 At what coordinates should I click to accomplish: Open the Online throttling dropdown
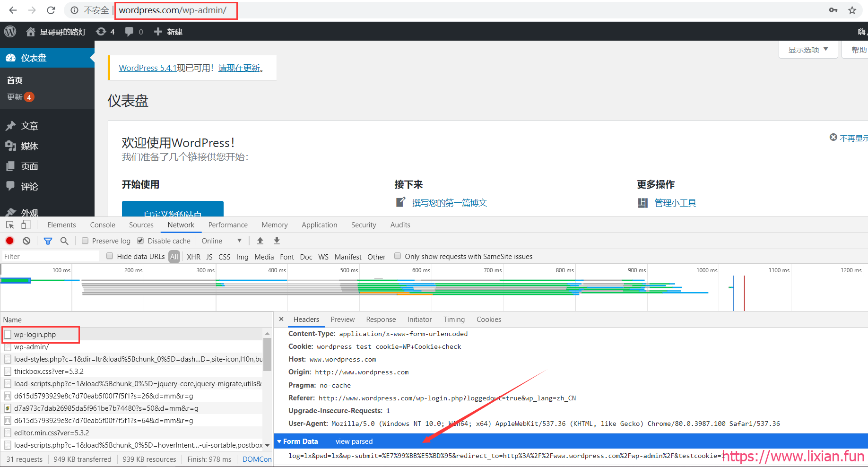[x=221, y=241]
